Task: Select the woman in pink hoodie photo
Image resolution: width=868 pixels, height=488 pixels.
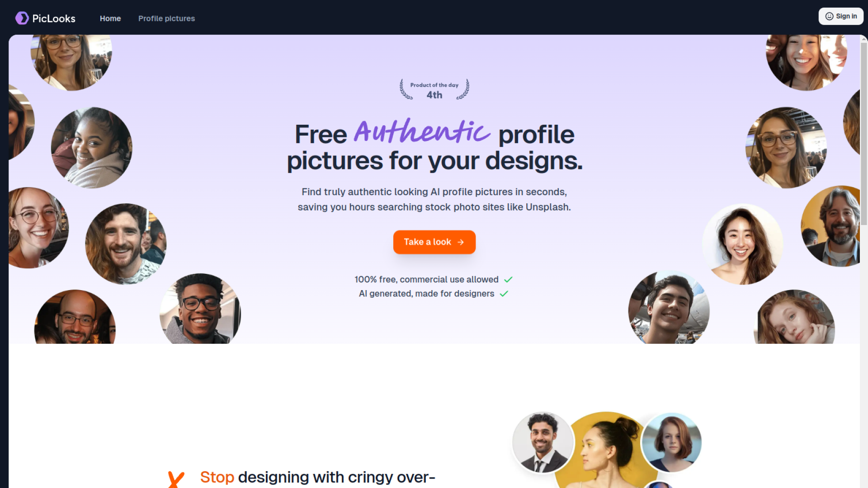Action: click(x=92, y=148)
